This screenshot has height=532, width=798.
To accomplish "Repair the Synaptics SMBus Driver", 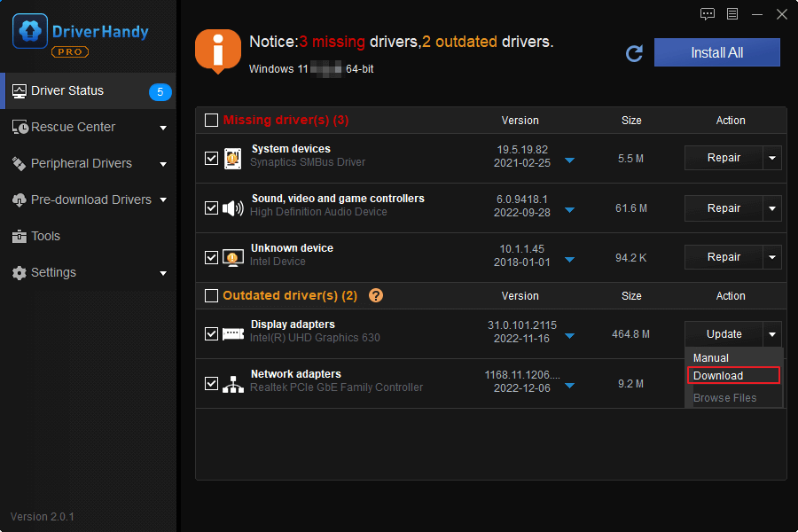I will [x=724, y=158].
